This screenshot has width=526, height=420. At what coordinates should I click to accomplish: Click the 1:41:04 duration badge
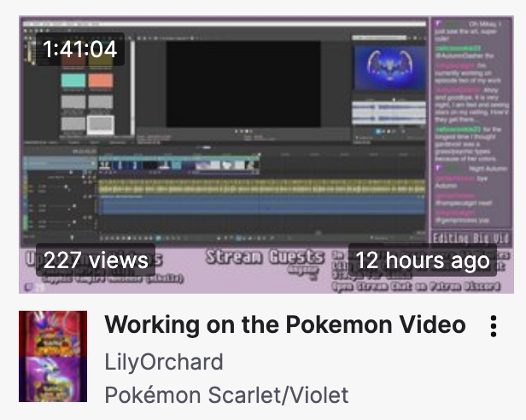pyautogui.click(x=80, y=50)
